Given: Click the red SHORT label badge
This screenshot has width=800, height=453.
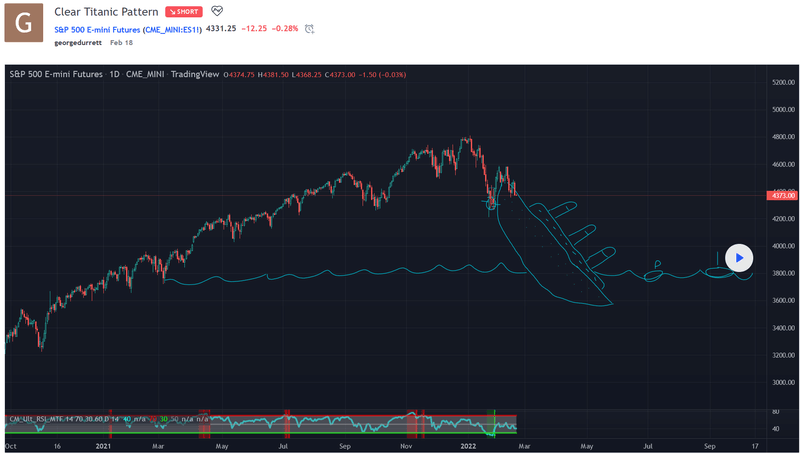Looking at the screenshot, I should pyautogui.click(x=184, y=12).
